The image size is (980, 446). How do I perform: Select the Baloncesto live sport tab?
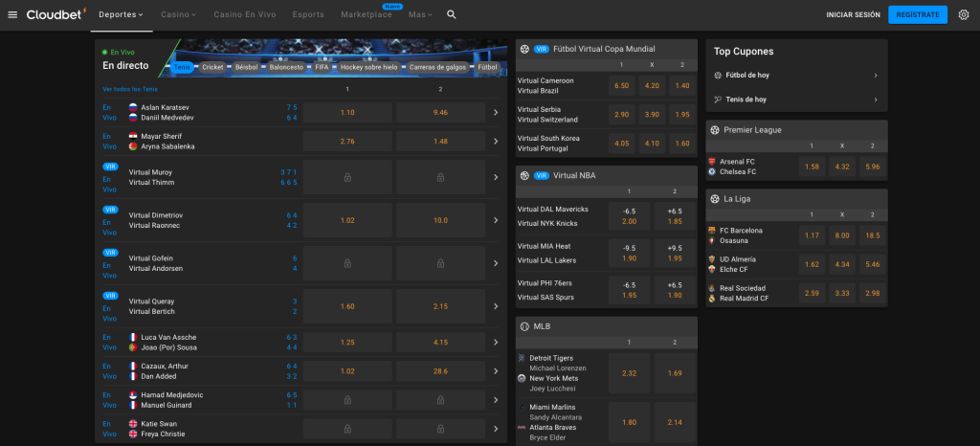(x=286, y=67)
